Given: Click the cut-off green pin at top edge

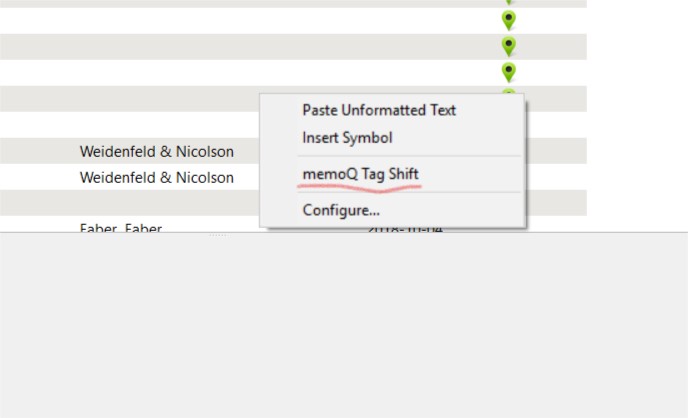Looking at the screenshot, I should point(509,2).
